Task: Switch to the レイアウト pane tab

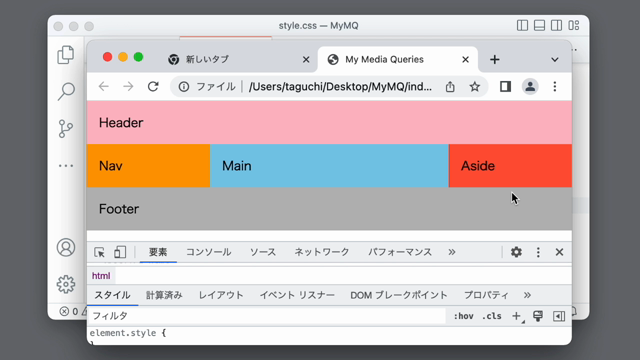Action: tap(221, 295)
